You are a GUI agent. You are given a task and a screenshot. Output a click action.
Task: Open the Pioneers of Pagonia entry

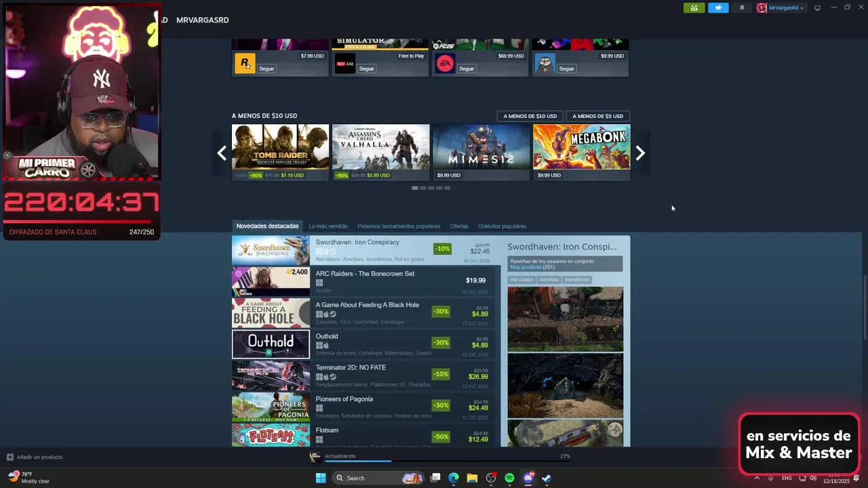[x=363, y=407]
